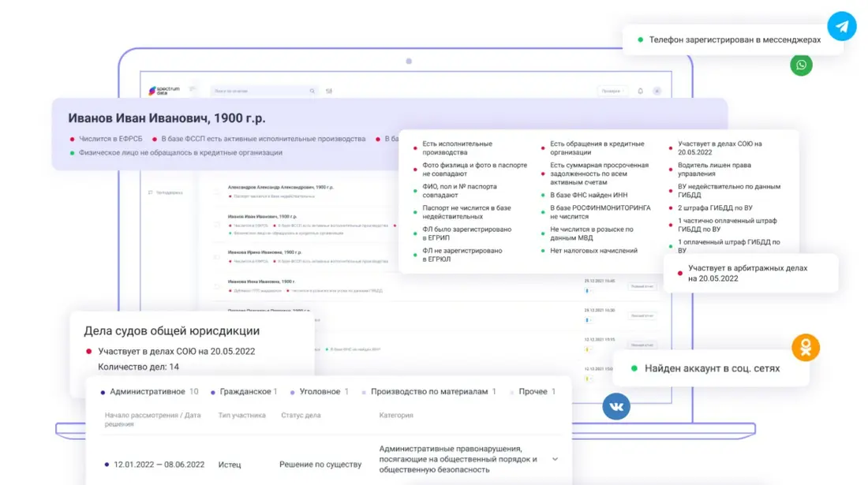Click Паспорт не числится в базе недействительных
Screen dimensions: 868x485
[466, 212]
